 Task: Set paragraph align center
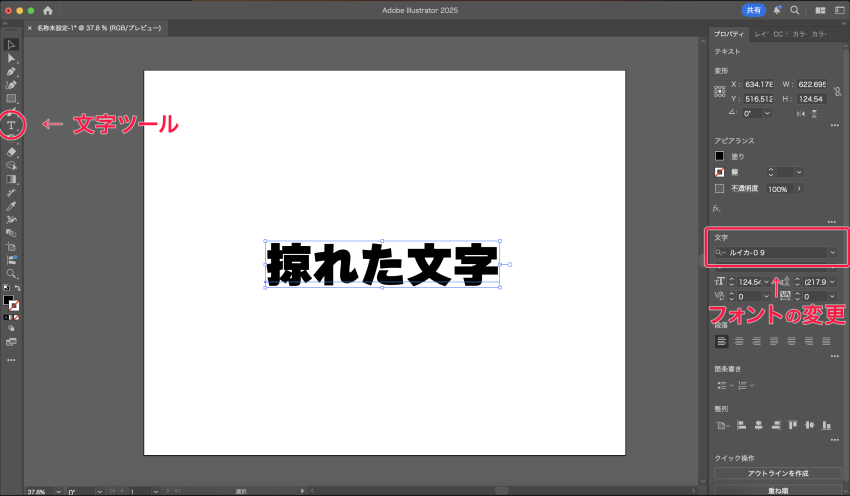click(739, 342)
